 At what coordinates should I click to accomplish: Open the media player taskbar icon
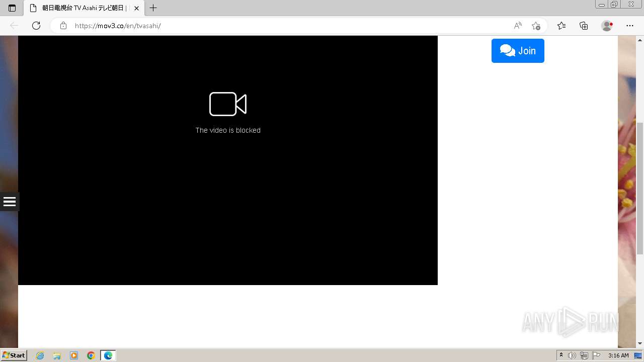coord(74,355)
